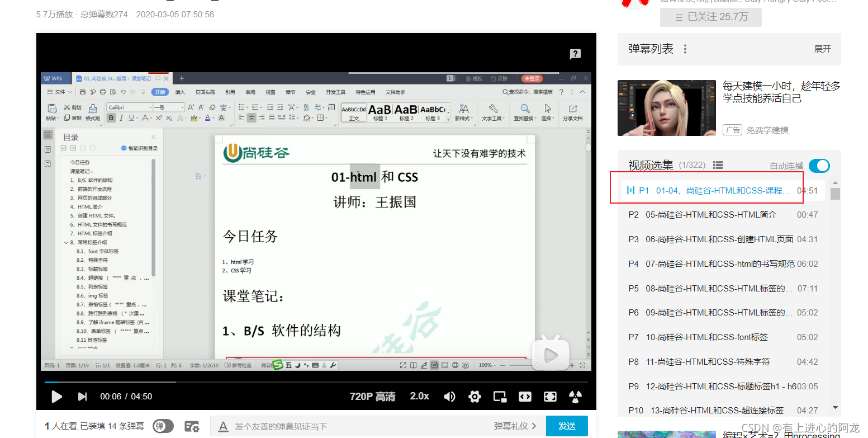
Task: Open the danmaku settings icon
Action: point(192,426)
